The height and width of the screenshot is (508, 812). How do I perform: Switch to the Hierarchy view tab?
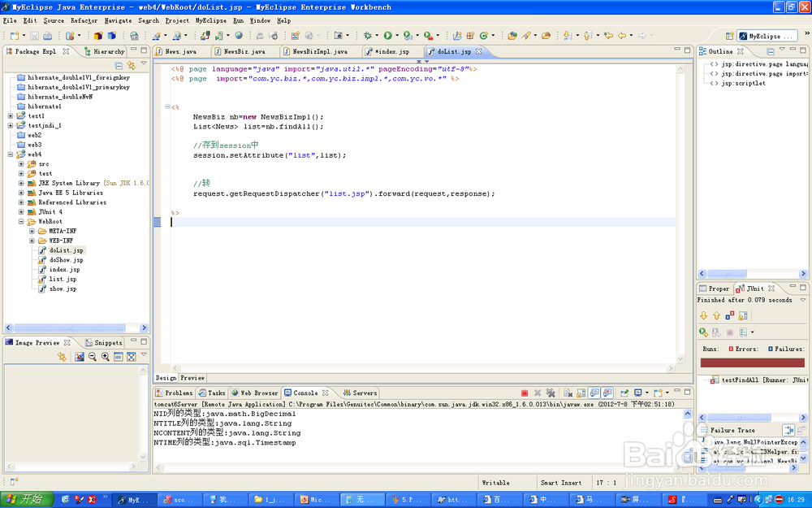(104, 51)
